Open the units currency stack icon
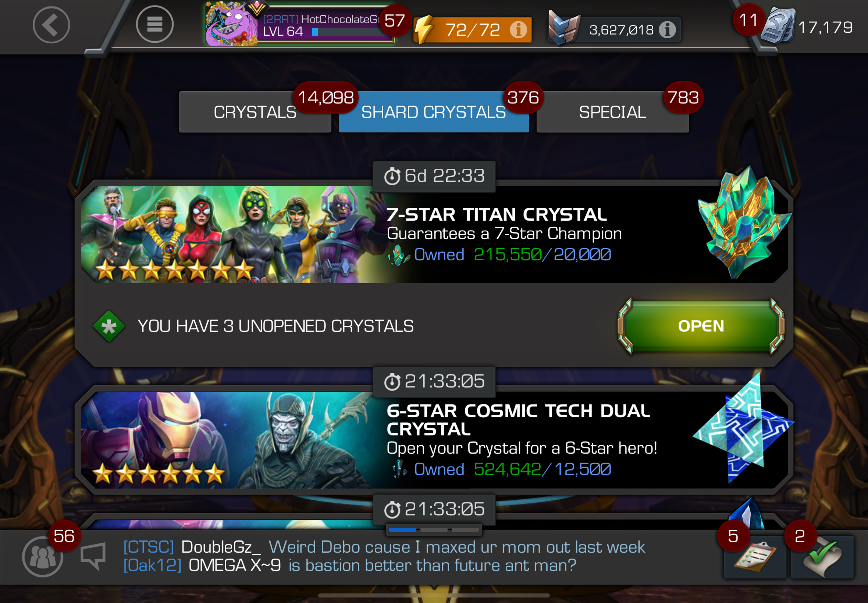Screen dimensions: 868x603 click(x=778, y=26)
